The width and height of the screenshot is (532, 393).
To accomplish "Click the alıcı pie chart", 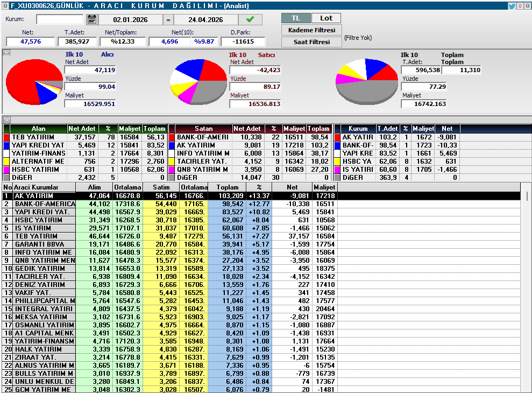I will pyautogui.click(x=34, y=81).
